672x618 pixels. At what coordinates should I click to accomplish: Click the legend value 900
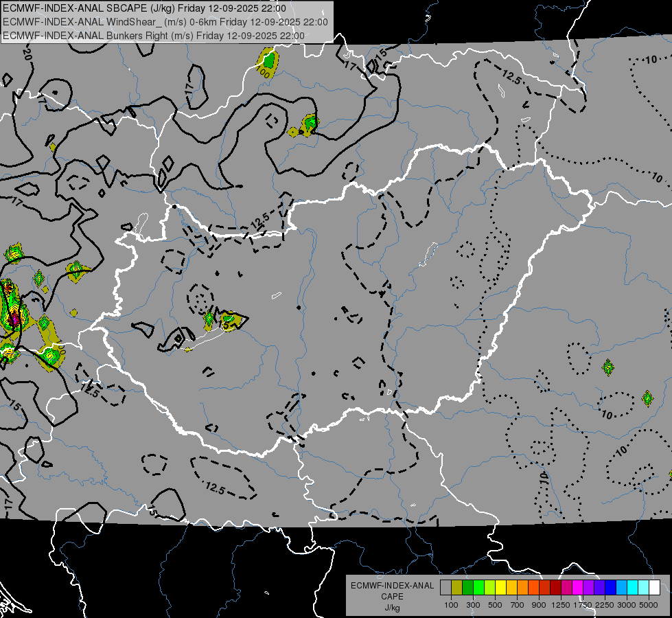pyautogui.click(x=539, y=605)
